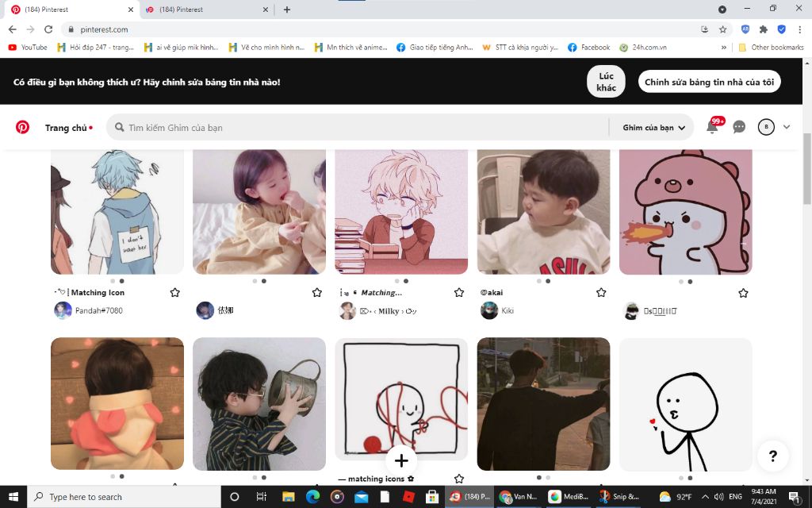Open the red string stick figure pin
812x508 pixels.
(401, 398)
